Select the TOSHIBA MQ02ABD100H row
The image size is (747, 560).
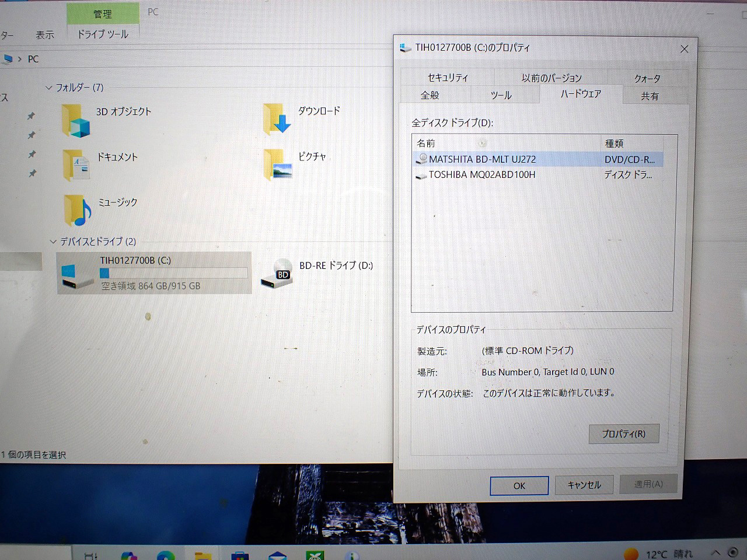tap(537, 174)
